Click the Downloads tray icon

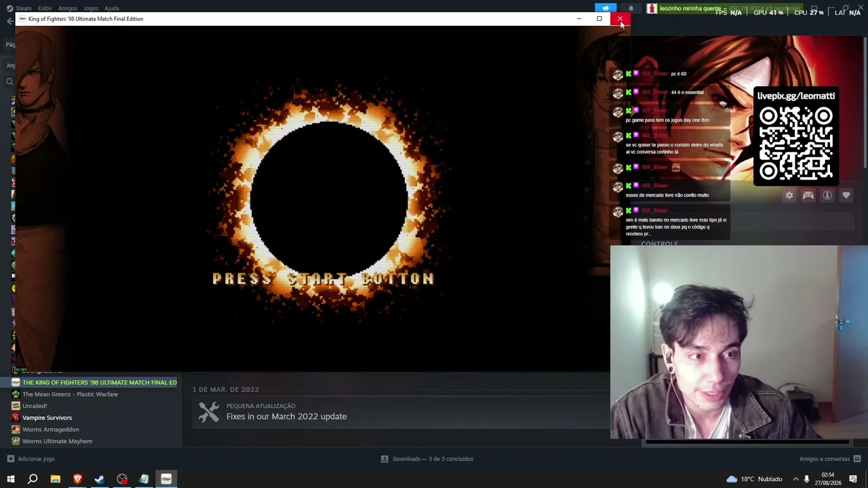pyautogui.click(x=384, y=459)
